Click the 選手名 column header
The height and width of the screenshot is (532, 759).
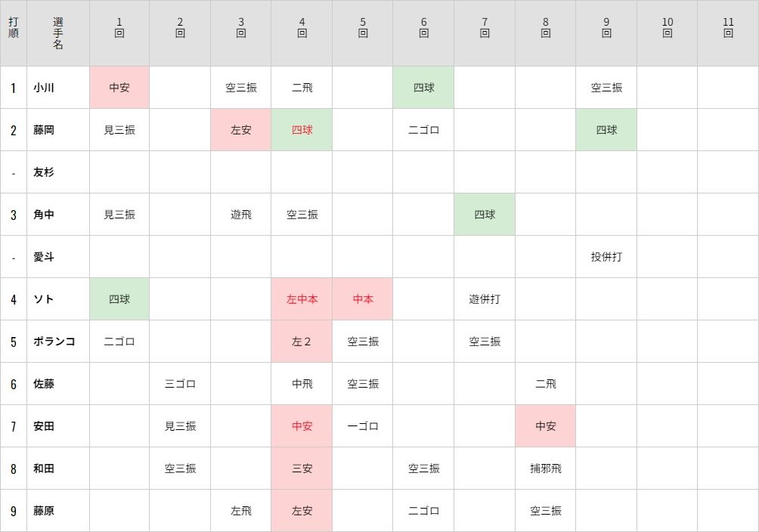(58, 33)
